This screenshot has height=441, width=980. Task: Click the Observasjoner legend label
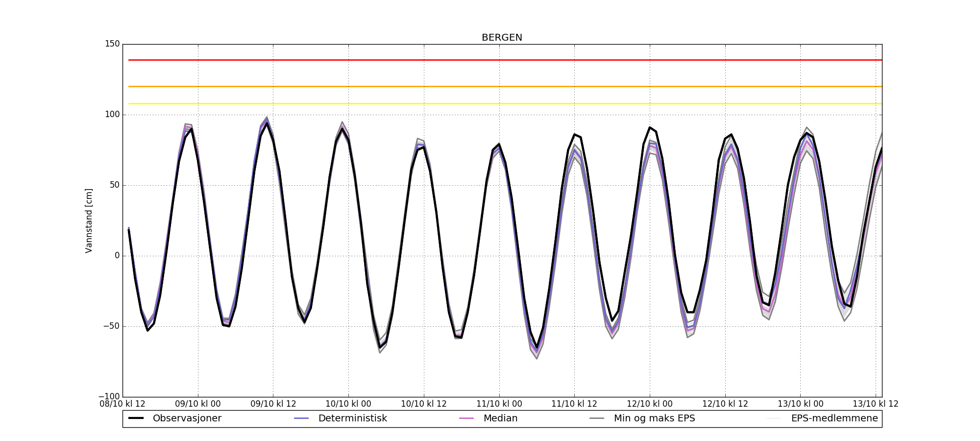coord(187,418)
